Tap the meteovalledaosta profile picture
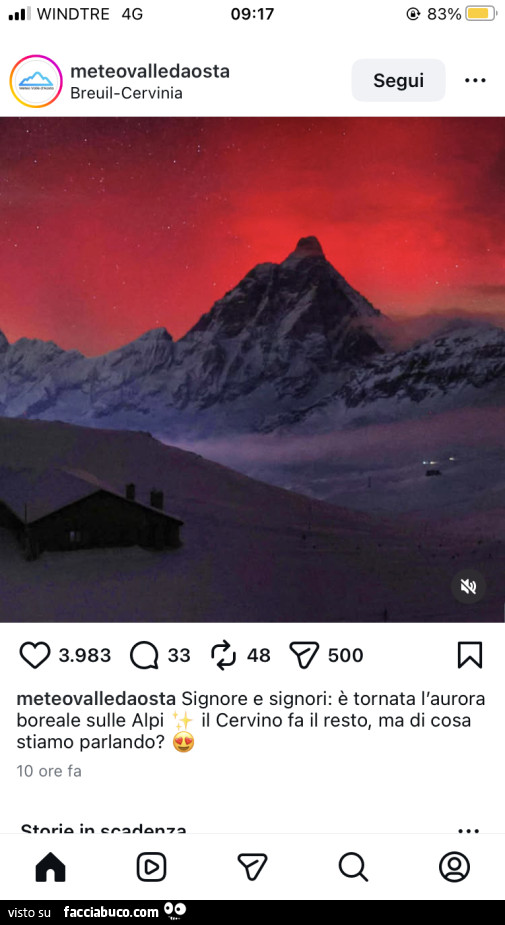The image size is (505, 925). [x=36, y=81]
